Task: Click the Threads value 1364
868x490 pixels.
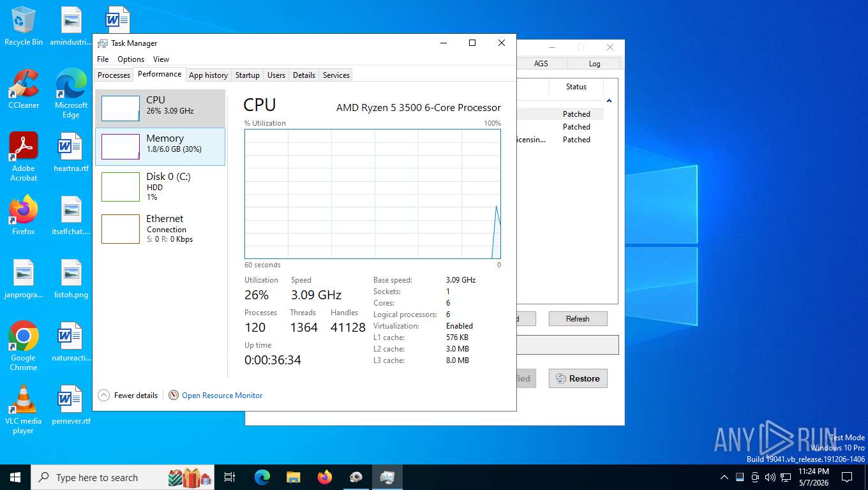Action: tap(304, 327)
